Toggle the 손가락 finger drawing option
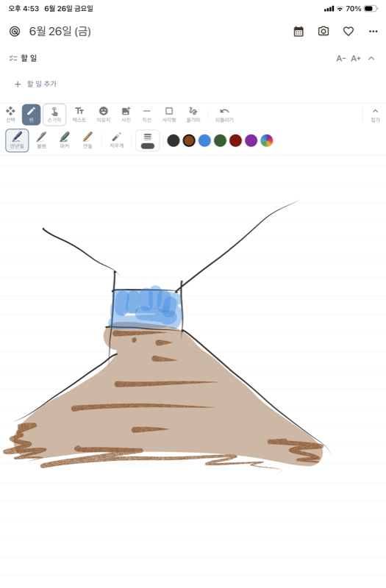Viewport: 386px width, 588px height. (x=54, y=115)
